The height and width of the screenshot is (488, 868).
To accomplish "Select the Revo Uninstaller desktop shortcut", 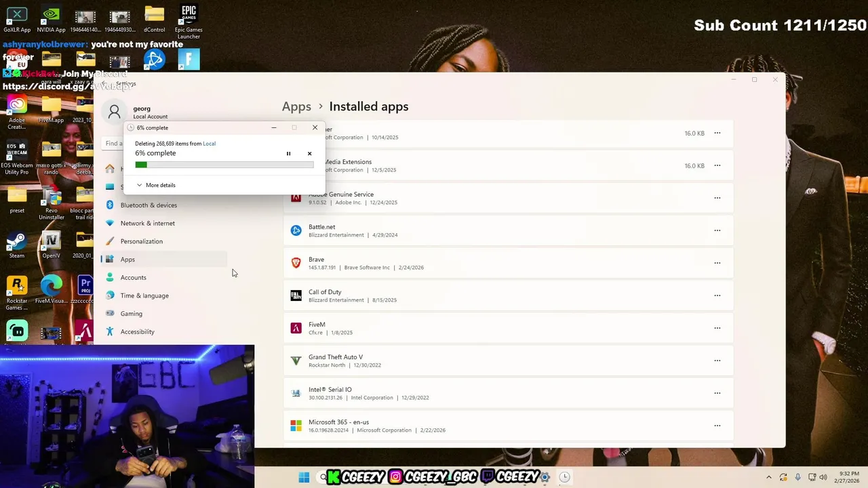I will tap(51, 204).
